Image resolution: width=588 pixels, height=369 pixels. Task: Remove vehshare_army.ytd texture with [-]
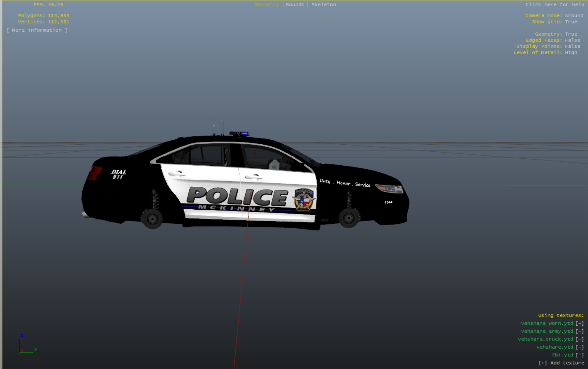(x=580, y=331)
